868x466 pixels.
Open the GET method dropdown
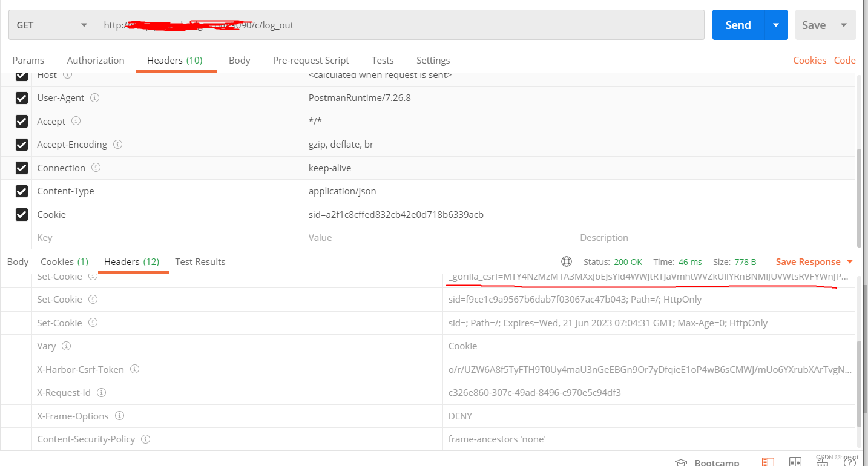51,25
